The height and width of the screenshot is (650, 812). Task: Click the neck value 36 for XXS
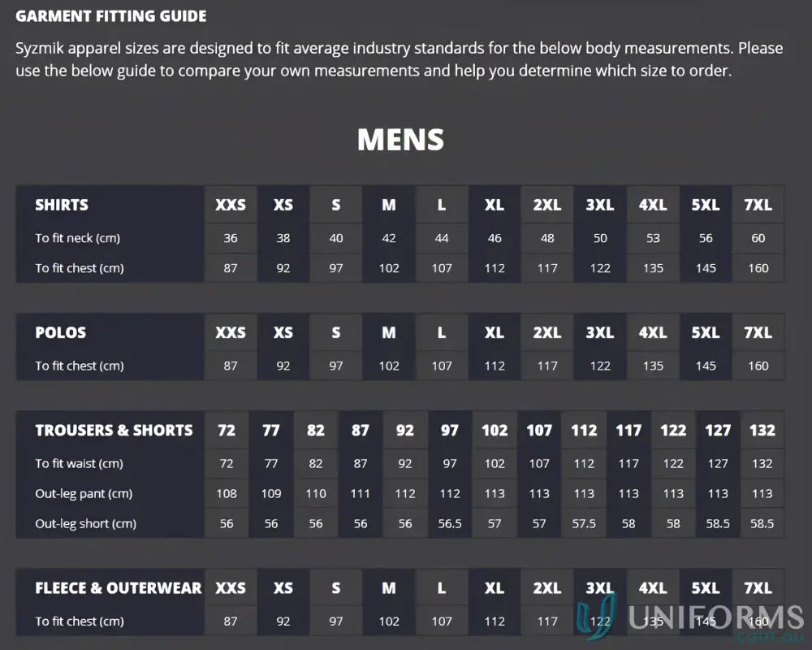pos(231,238)
